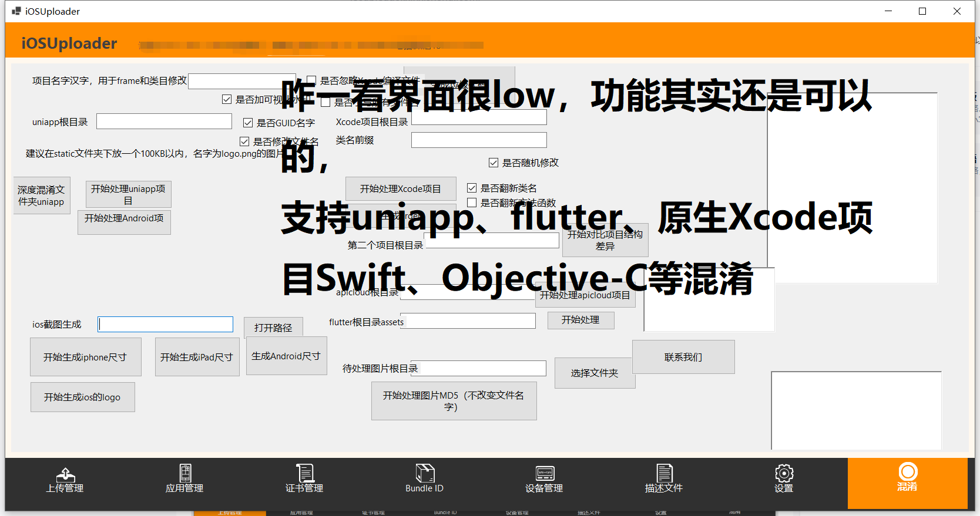
Task: Click the iOSUploader orange header title
Action: click(69, 43)
